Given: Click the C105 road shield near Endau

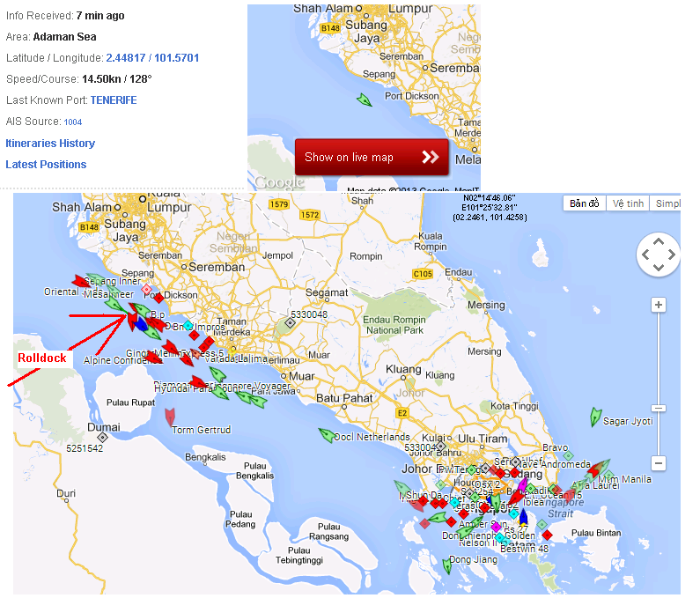Looking at the screenshot, I should [423, 274].
